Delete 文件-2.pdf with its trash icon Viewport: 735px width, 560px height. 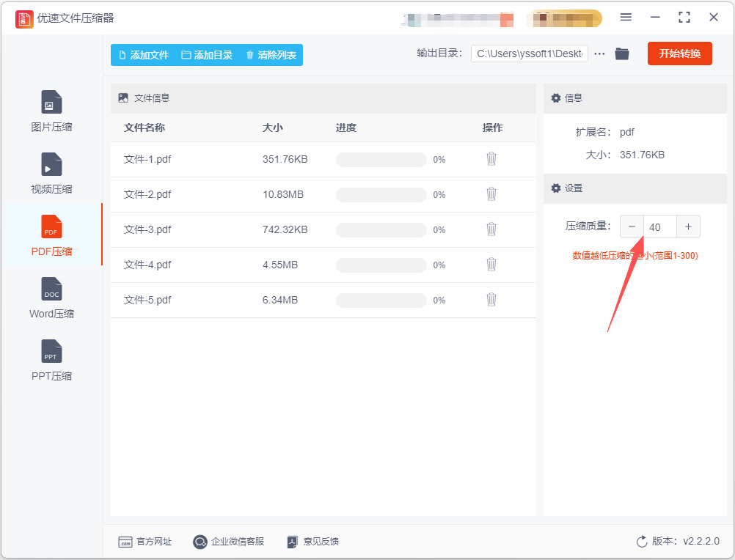491,194
